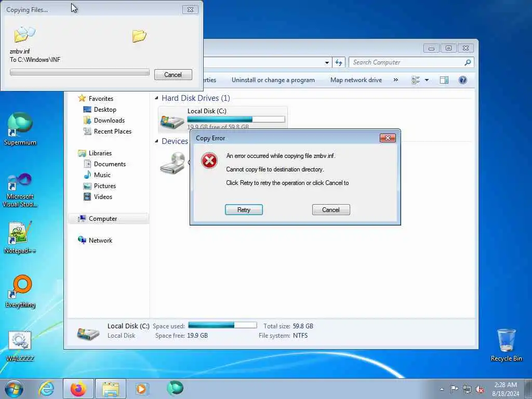Cancel the Copying Files operation
Viewport: 532px width, 399px height.
click(173, 75)
